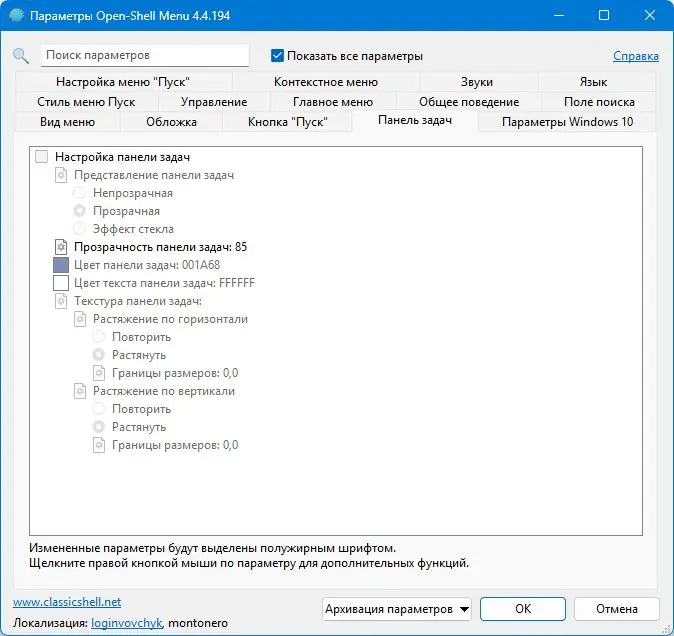Image resolution: width=674 pixels, height=636 pixels.
Task: Select row Представление панели задач
Action: pyautogui.click(x=154, y=175)
